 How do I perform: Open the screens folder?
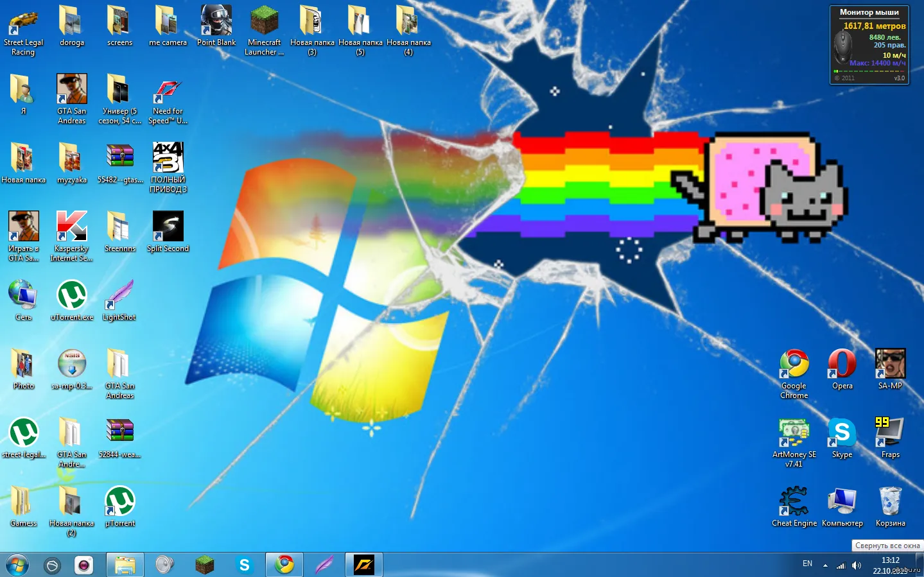[119, 26]
